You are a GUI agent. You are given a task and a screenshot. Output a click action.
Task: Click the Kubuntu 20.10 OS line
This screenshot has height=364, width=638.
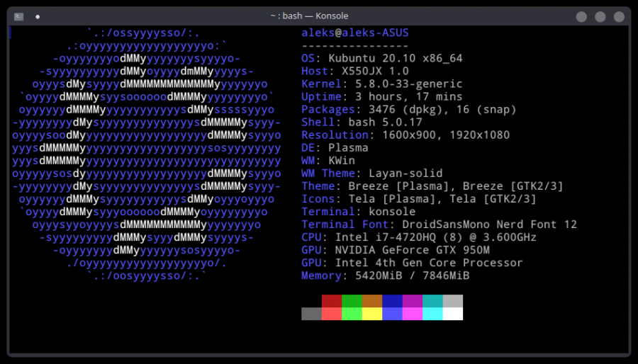point(381,59)
